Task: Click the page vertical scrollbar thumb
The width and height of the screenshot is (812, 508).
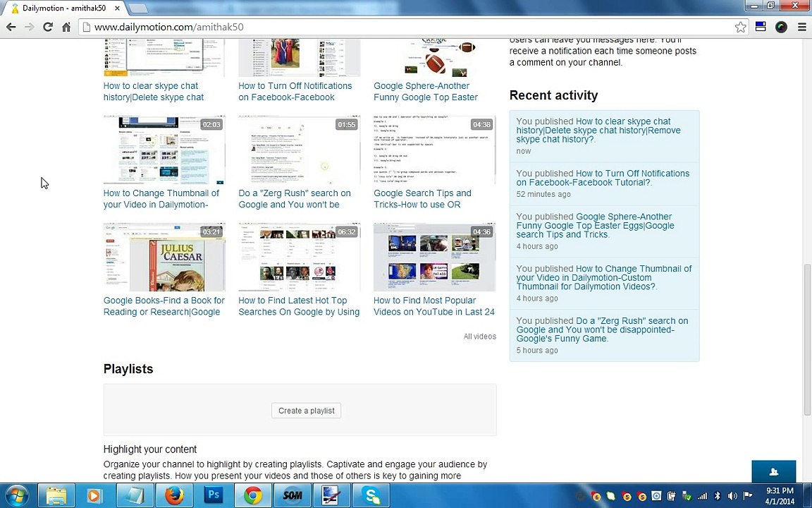Action: coord(807,339)
